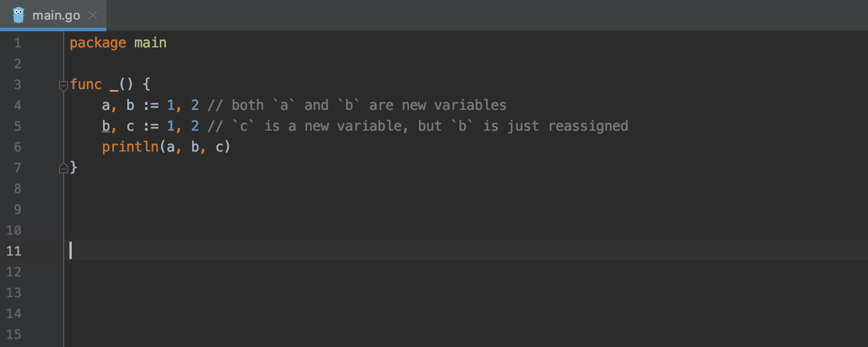
Task: Click line number 15 in the gutter
Action: [x=14, y=334]
